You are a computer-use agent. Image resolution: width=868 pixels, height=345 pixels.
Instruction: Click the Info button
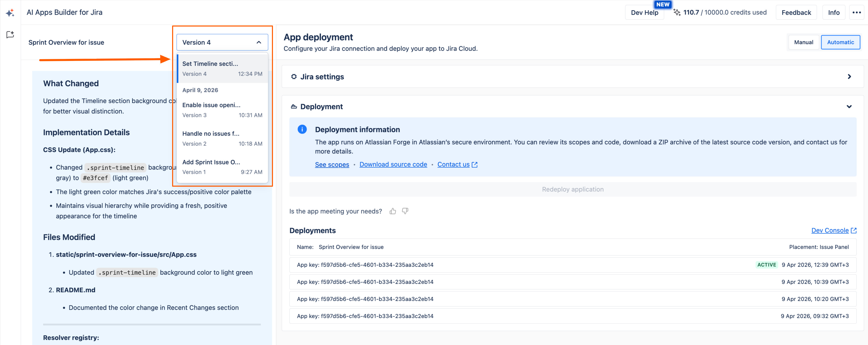point(834,12)
